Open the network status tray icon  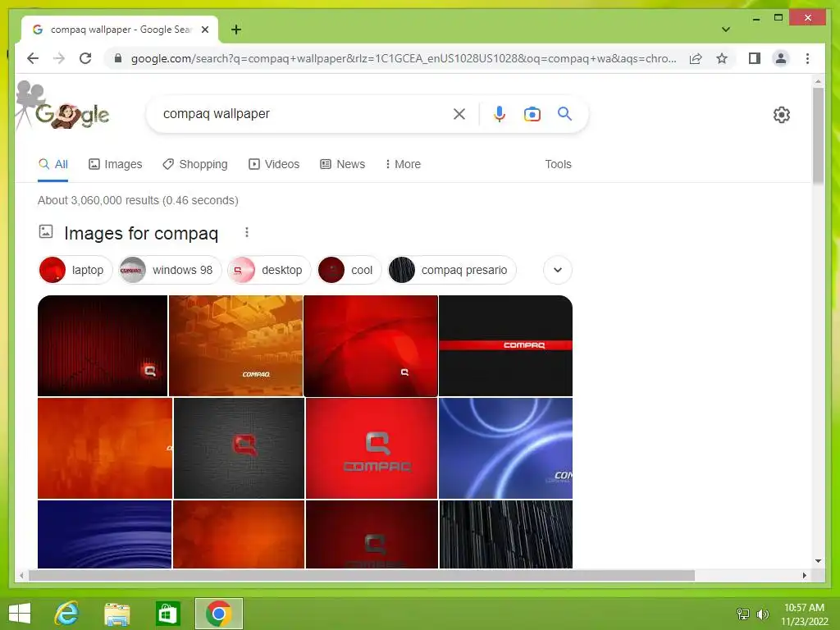tap(743, 614)
